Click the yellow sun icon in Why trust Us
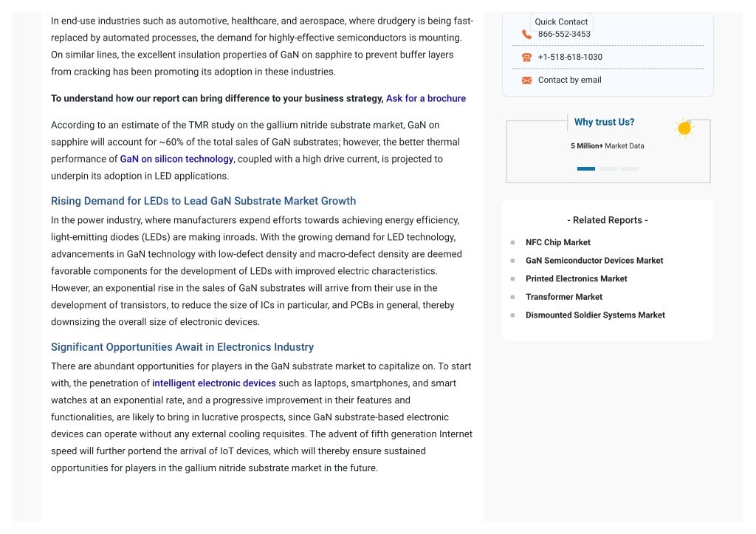This screenshot has width=756, height=534. pos(684,129)
